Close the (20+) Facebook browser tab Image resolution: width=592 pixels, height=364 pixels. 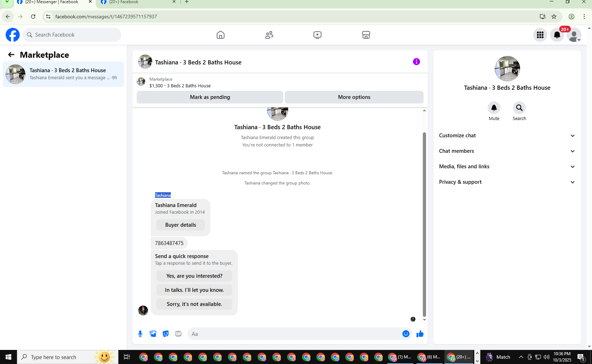tap(174, 2)
